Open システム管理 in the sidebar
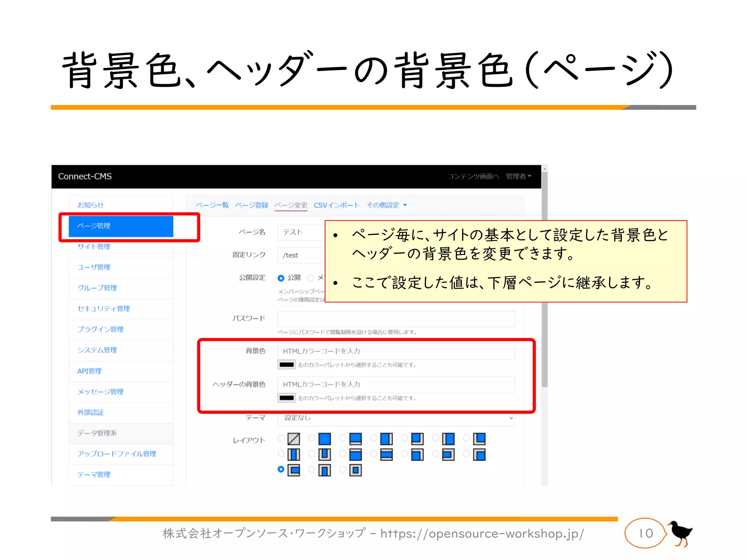Screen dimensions: 747x560 [x=121, y=350]
